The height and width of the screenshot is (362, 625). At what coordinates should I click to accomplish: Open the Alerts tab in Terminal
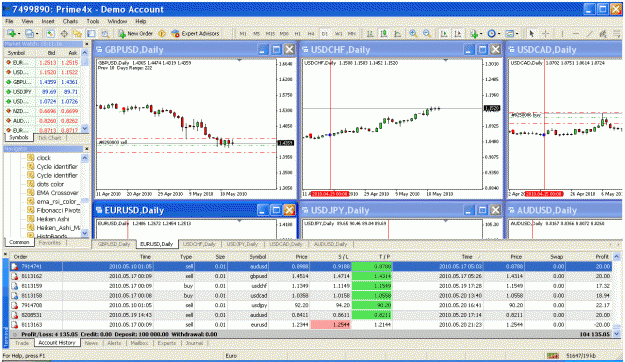pos(114,343)
